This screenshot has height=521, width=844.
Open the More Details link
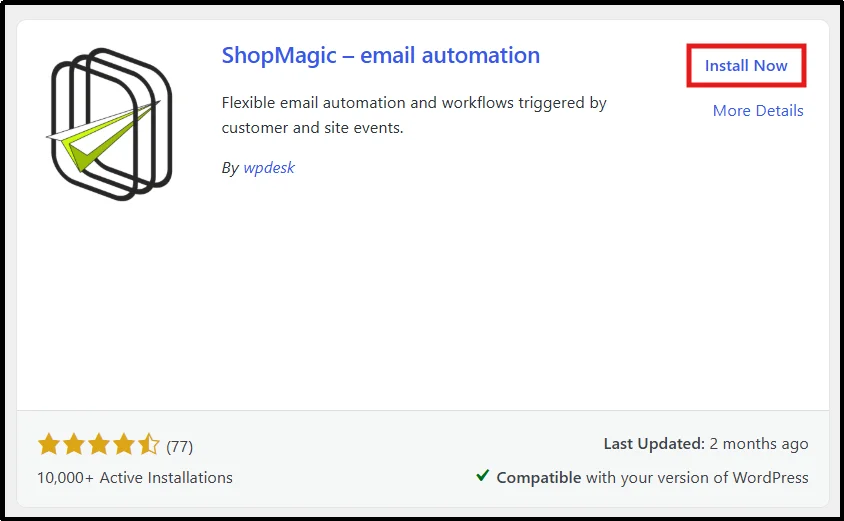[x=758, y=110]
